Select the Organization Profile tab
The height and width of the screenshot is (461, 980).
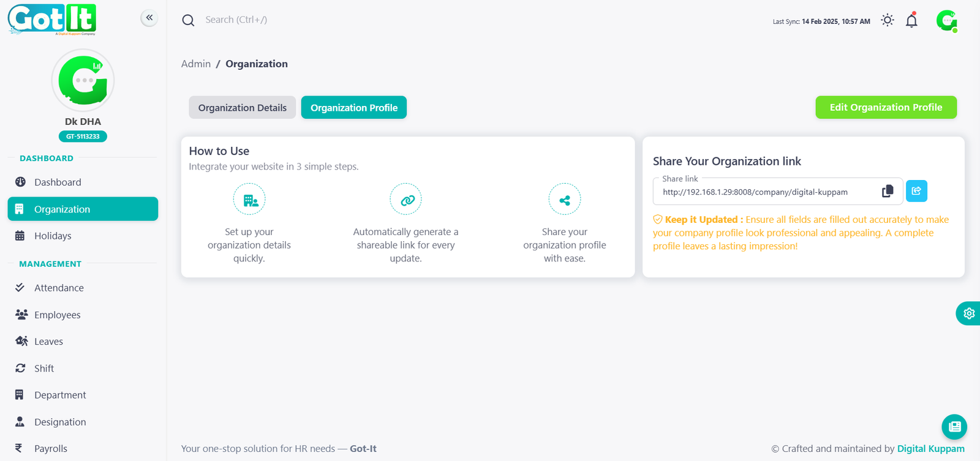pos(353,108)
